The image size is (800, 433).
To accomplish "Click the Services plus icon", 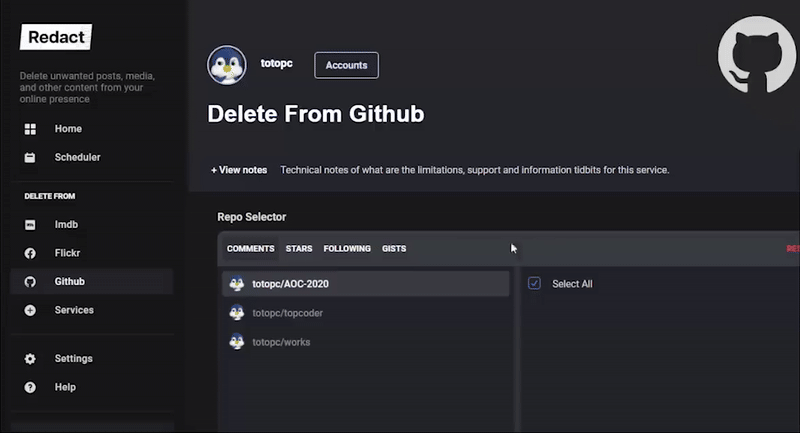I will click(30, 310).
